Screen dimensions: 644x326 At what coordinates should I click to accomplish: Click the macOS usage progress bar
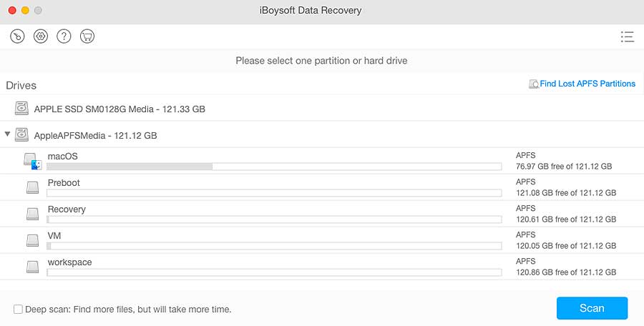click(274, 167)
